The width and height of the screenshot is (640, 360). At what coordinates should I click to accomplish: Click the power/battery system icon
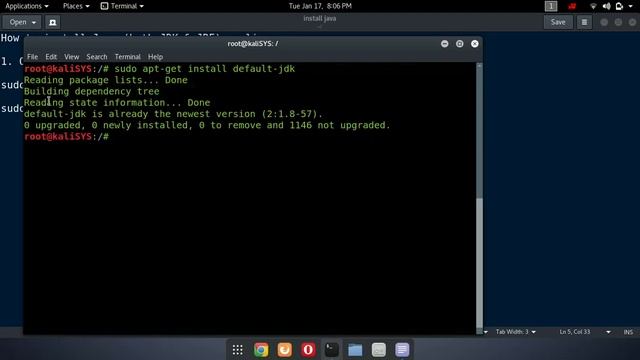(619, 6)
